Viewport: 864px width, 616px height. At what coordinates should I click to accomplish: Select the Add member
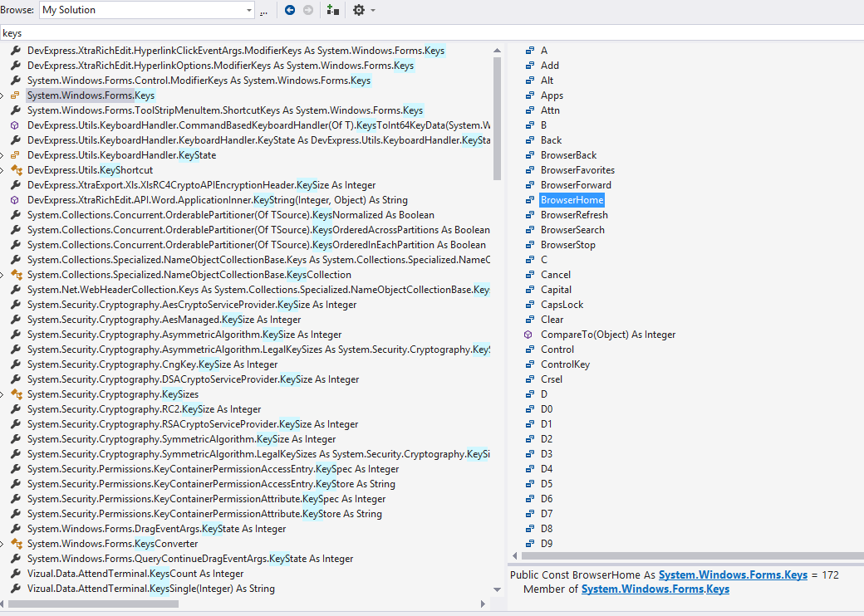[x=550, y=66]
